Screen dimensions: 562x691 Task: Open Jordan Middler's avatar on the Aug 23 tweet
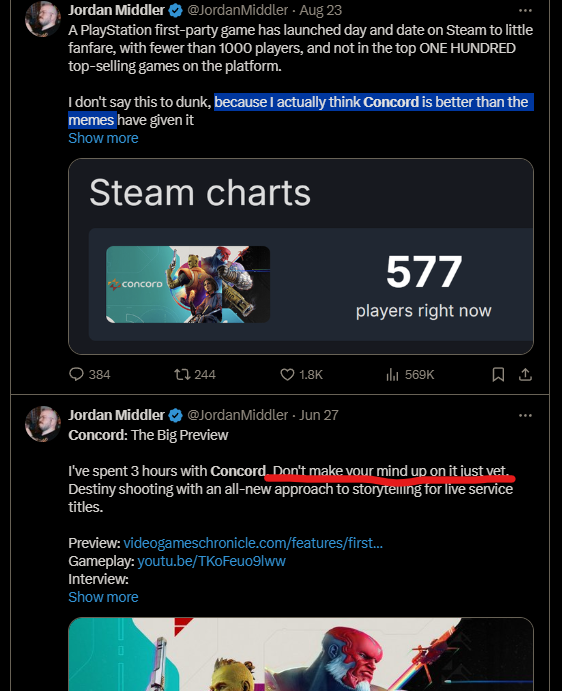coord(43,19)
